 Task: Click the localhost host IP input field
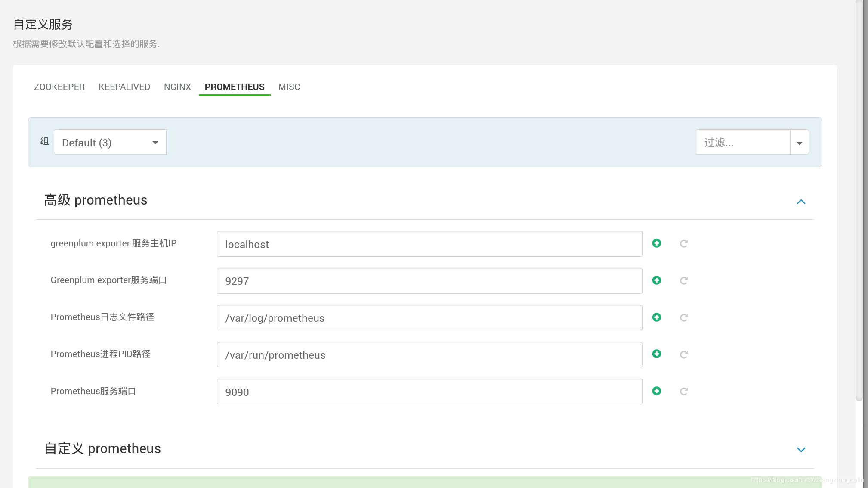pyautogui.click(x=429, y=244)
